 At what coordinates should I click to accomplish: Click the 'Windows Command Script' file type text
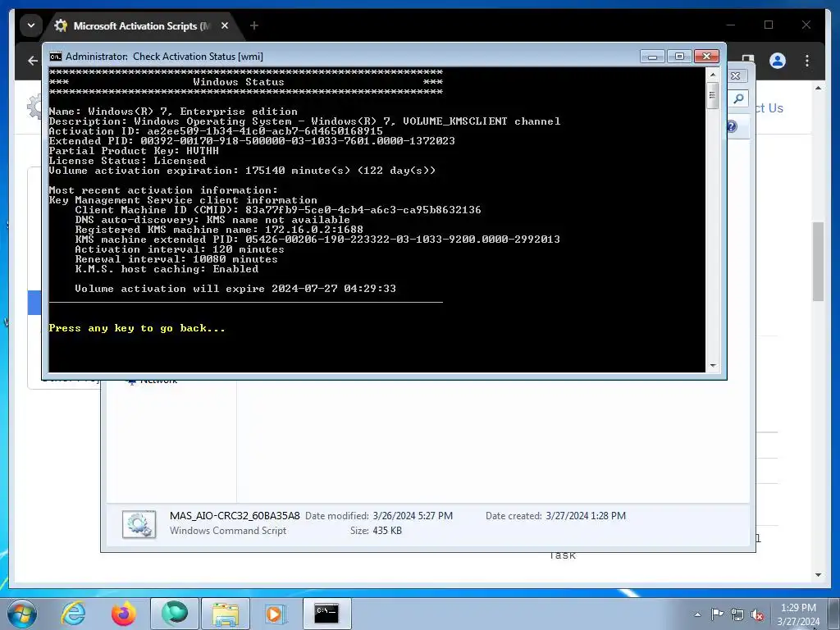tap(228, 531)
